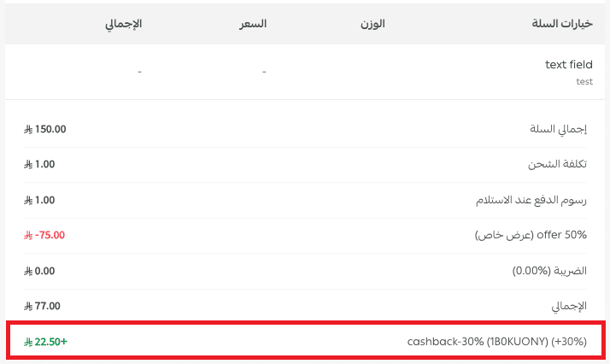Screen dimensions: 610x364
Task: Click the riyal icon beside 150.00
Action: click(x=28, y=129)
